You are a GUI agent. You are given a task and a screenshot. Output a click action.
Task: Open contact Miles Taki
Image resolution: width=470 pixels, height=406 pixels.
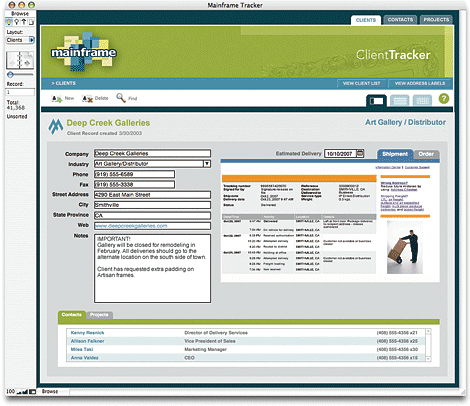pyautogui.click(x=82, y=349)
